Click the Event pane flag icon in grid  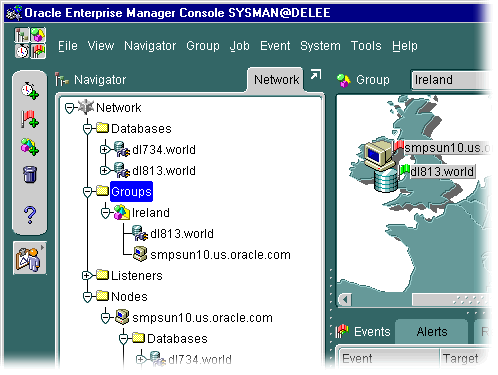(x=38, y=51)
